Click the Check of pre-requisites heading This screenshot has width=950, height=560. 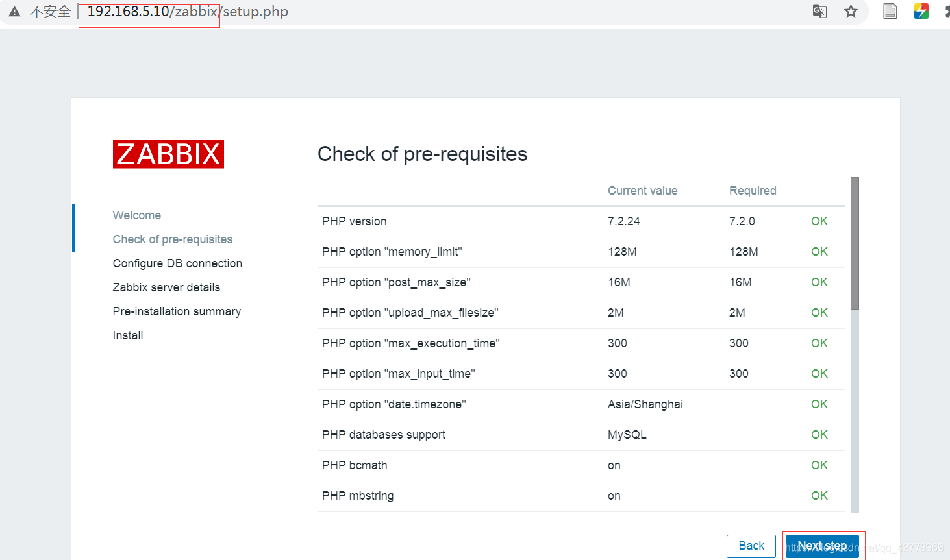coord(423,154)
